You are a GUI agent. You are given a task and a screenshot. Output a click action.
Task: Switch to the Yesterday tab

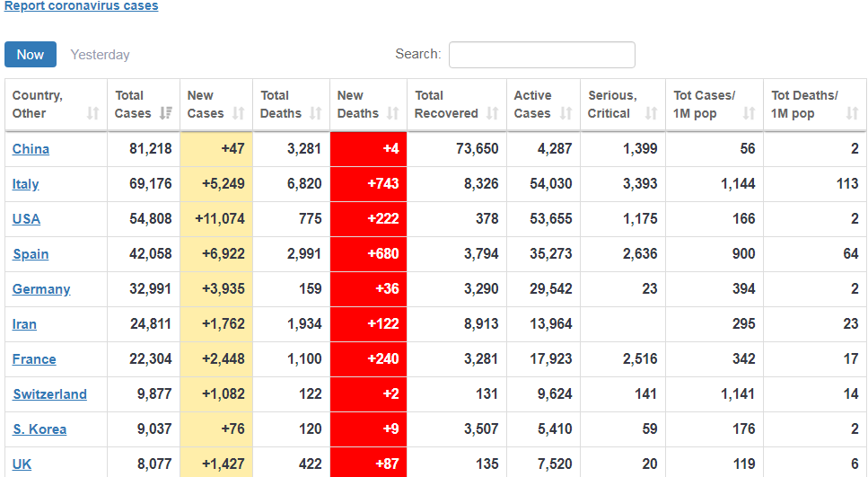click(100, 55)
